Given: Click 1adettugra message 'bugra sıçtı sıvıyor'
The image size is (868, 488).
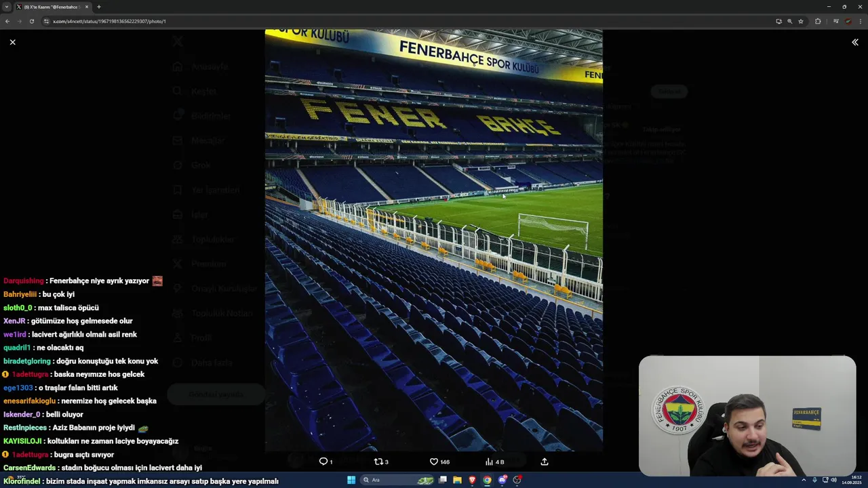Looking at the screenshot, I should coord(84,455).
